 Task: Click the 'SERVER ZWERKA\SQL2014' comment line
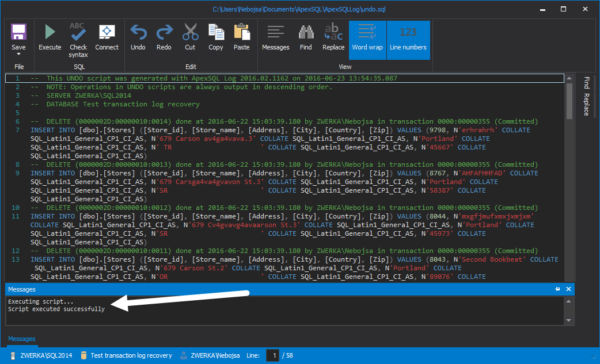[81, 95]
